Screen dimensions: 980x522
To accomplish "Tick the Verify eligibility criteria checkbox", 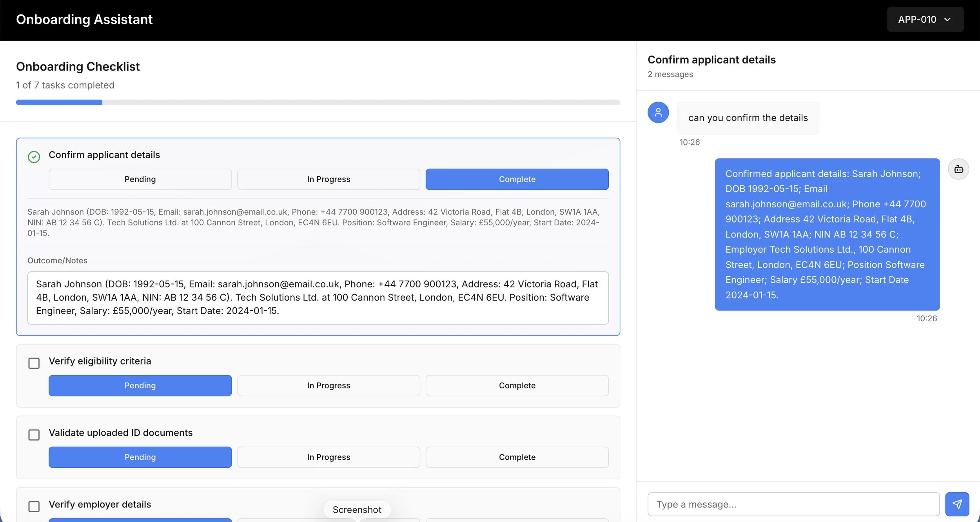I will [34, 363].
